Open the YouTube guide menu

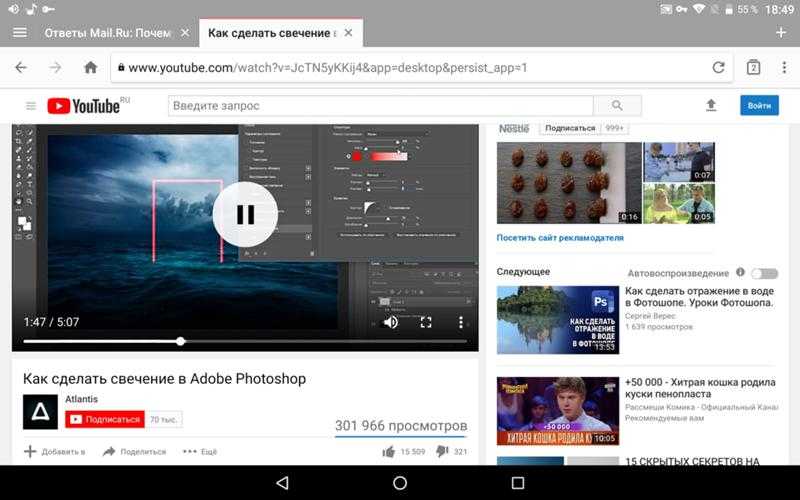pos(31,106)
